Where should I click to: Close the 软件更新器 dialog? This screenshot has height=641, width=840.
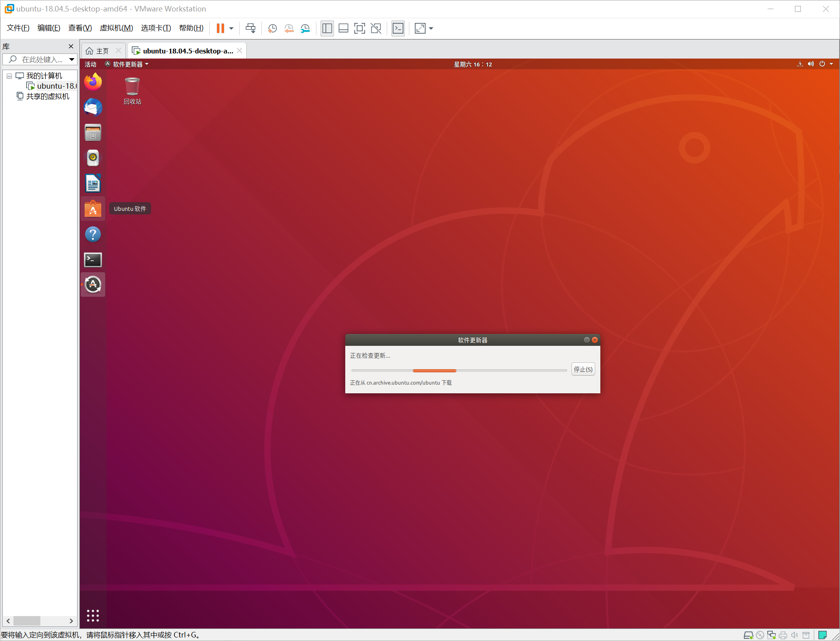[x=594, y=340]
